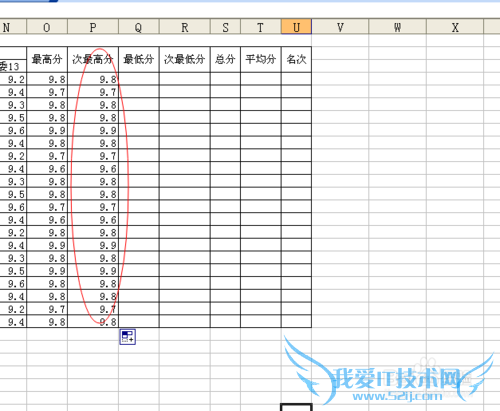Screen dimensions: 500x411
Task: Click the cell ending in 委13
Action: [13, 66]
